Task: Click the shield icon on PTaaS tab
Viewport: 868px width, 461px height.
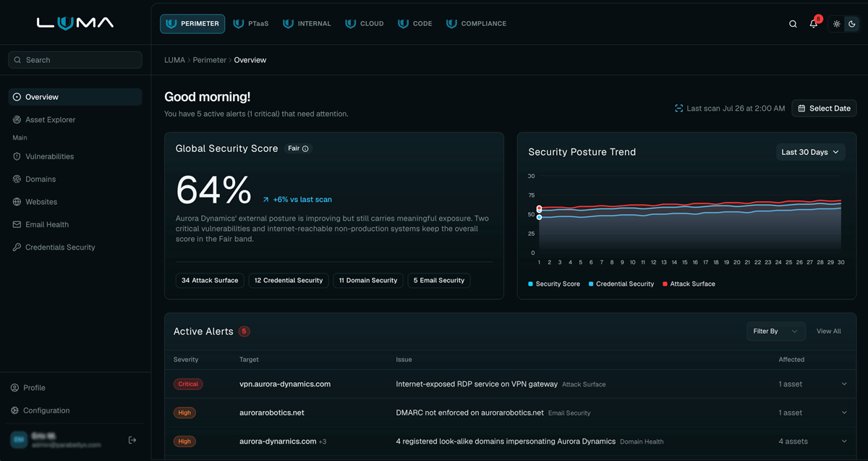Action: [x=240, y=24]
